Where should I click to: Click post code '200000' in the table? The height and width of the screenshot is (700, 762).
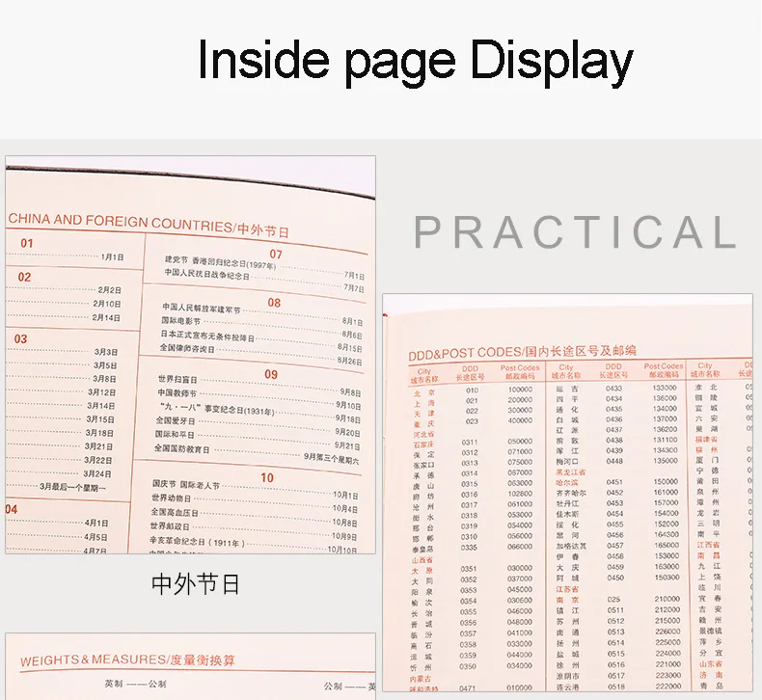[520, 400]
